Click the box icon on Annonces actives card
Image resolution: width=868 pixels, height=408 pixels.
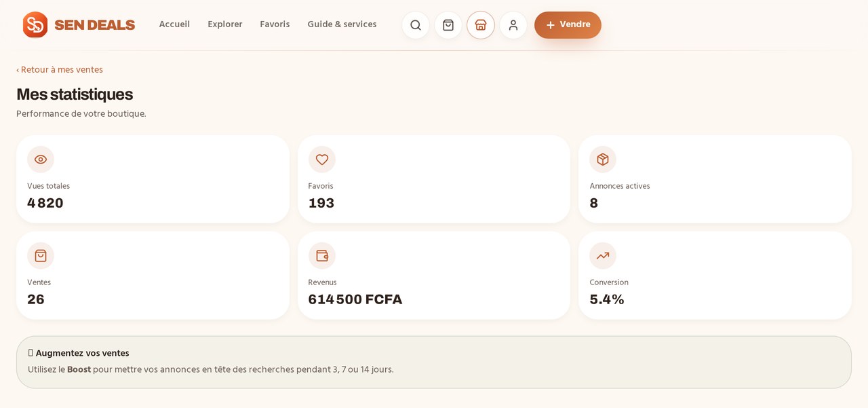(603, 160)
